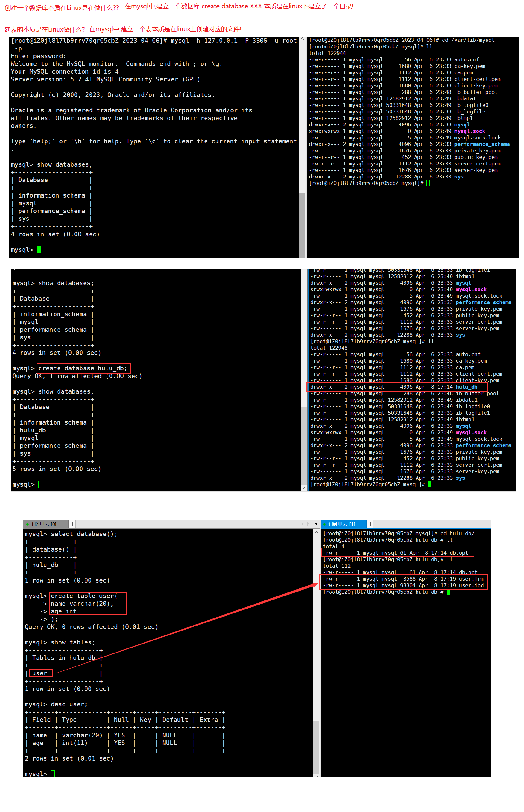Click 'select database();' command in bottom terminal
This screenshot has width=524, height=812.
pos(84,534)
